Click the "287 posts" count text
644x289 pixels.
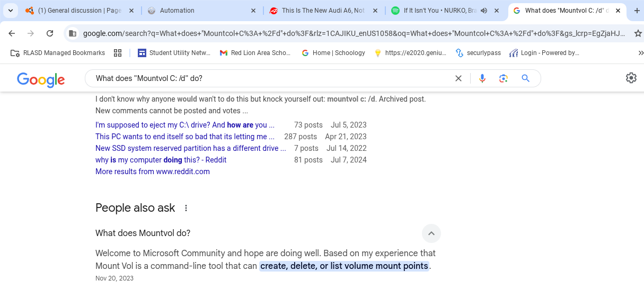301,137
